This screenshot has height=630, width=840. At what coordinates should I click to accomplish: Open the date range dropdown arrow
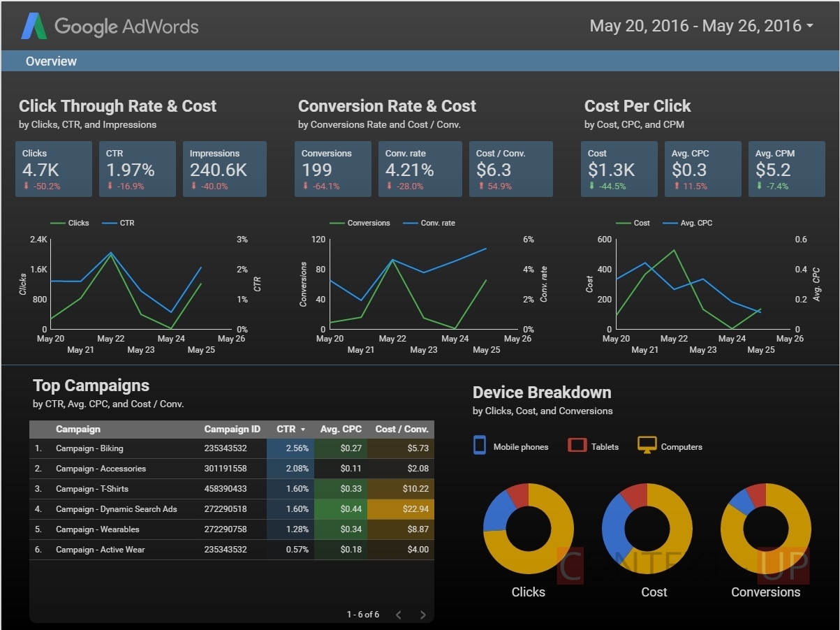809,27
